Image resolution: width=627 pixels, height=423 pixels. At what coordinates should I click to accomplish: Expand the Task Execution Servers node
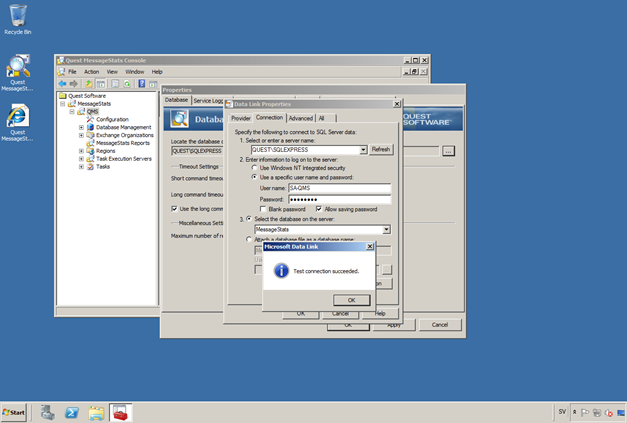81,159
